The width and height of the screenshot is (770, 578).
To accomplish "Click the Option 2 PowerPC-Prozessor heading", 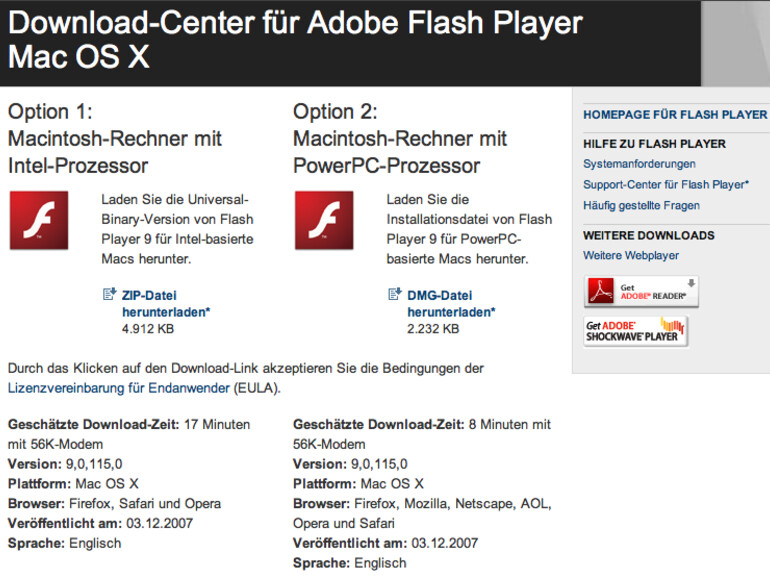I will (x=400, y=138).
